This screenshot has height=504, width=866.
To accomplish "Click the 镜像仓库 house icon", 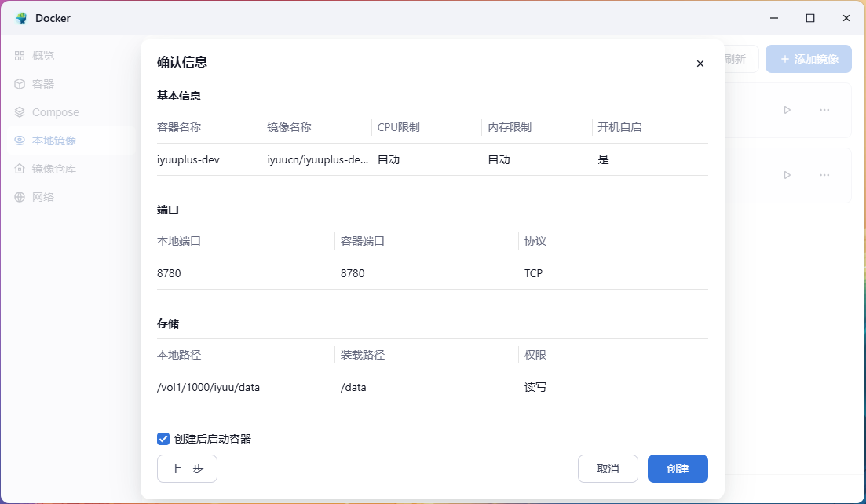I will tap(20, 168).
